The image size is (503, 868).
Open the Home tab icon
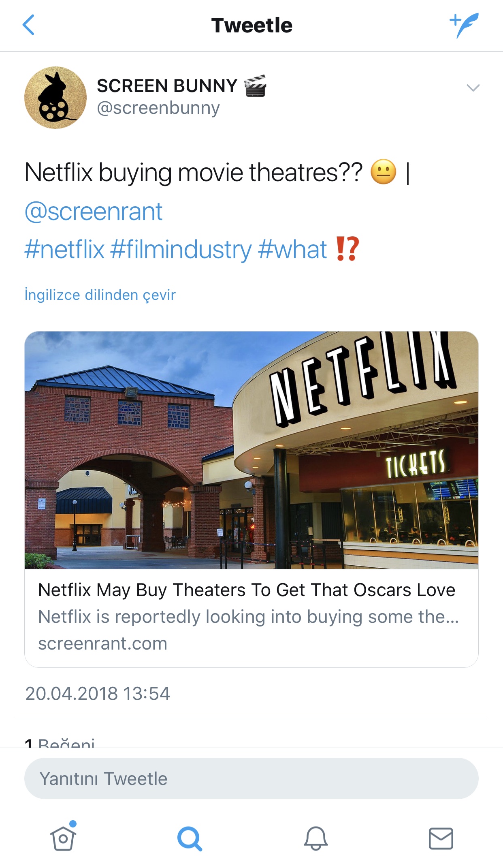[x=63, y=838]
